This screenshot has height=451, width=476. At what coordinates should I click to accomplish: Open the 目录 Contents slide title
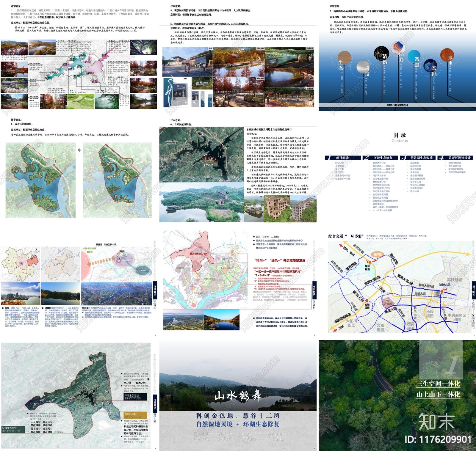[400, 137]
